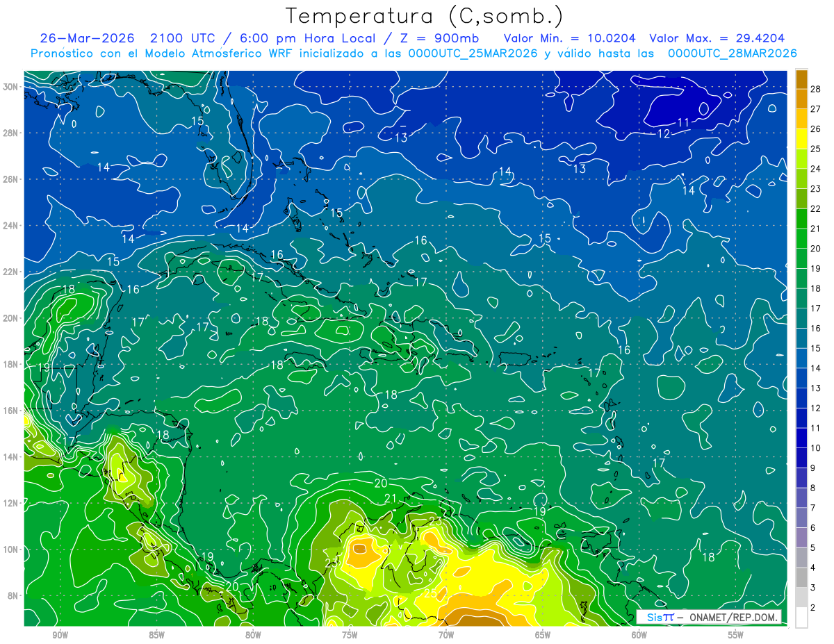Click the 26-Mar-2026 date text
Viewport: 834px width, 644px height.
tap(81, 38)
